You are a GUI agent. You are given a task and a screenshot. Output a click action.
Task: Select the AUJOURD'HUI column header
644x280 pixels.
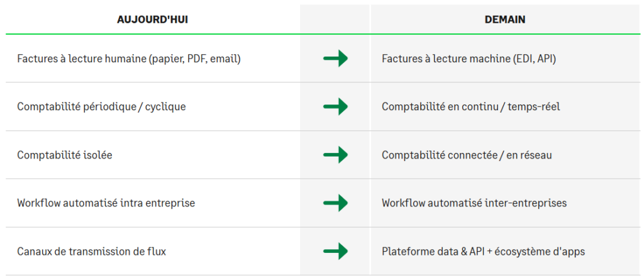point(152,20)
